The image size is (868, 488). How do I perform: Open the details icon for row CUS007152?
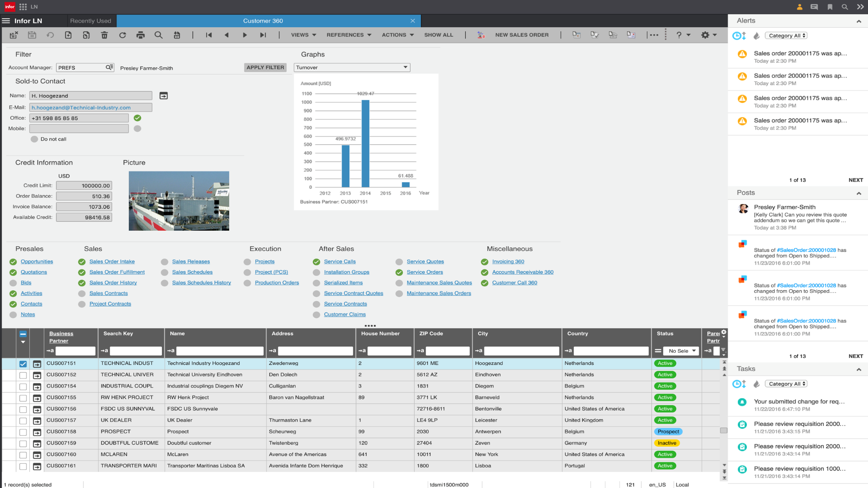(x=37, y=375)
